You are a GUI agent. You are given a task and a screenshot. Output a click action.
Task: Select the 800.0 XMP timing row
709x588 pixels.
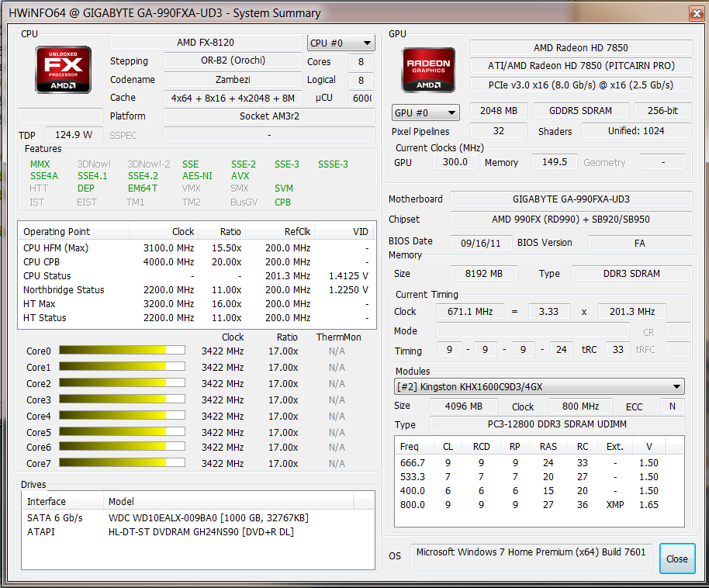(539, 505)
